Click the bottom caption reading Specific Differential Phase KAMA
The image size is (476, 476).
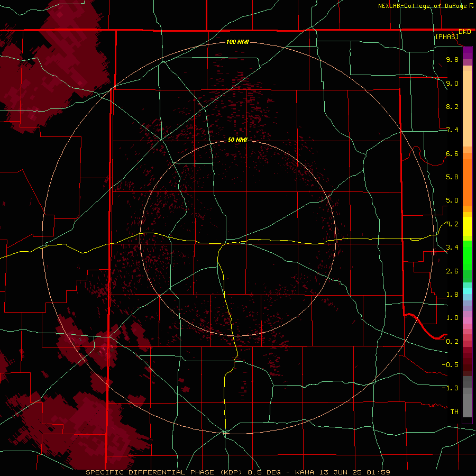click(237, 472)
